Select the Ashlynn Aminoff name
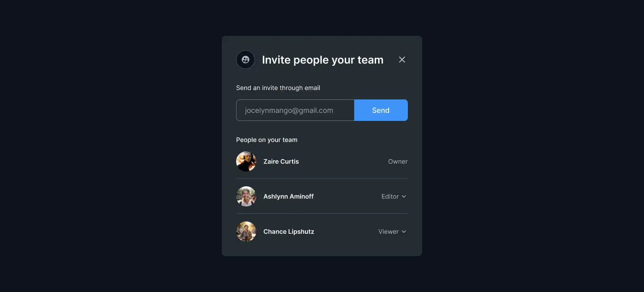 [x=288, y=196]
